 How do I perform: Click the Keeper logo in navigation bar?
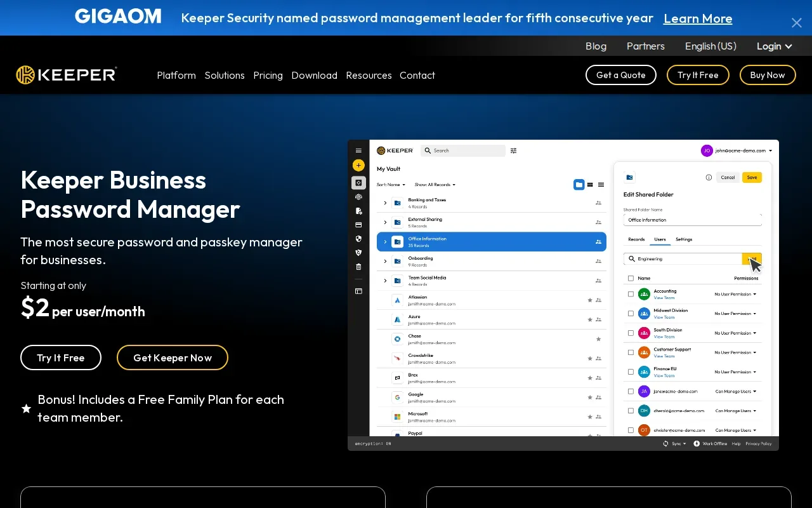point(67,75)
